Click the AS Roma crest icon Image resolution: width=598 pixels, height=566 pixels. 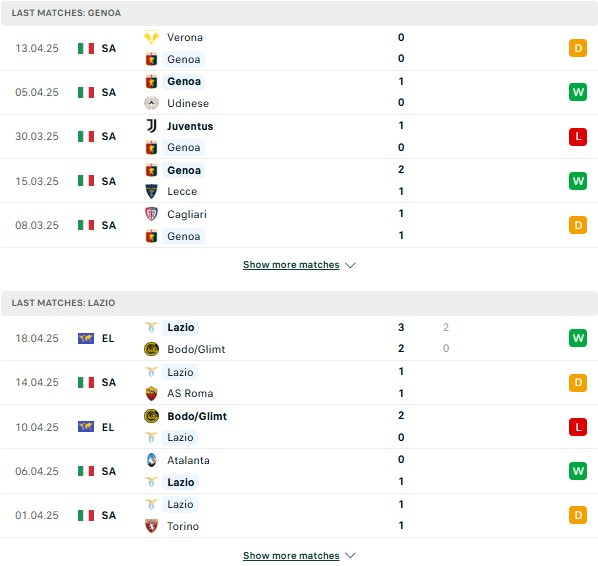pyautogui.click(x=151, y=393)
